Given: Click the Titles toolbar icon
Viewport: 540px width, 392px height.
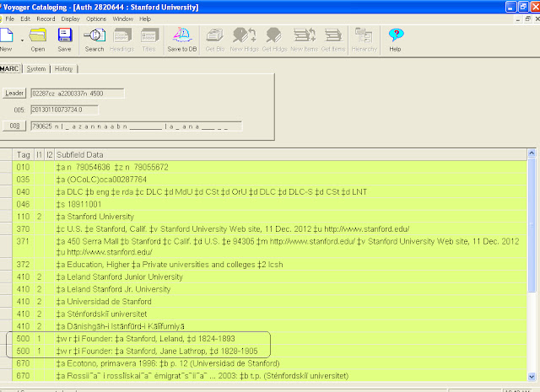Looking at the screenshot, I should tap(148, 40).
